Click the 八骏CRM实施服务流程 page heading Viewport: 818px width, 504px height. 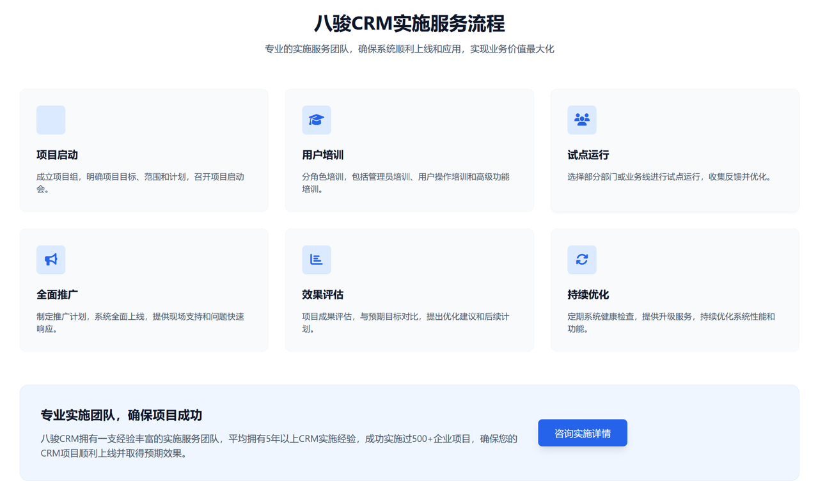[x=409, y=24]
